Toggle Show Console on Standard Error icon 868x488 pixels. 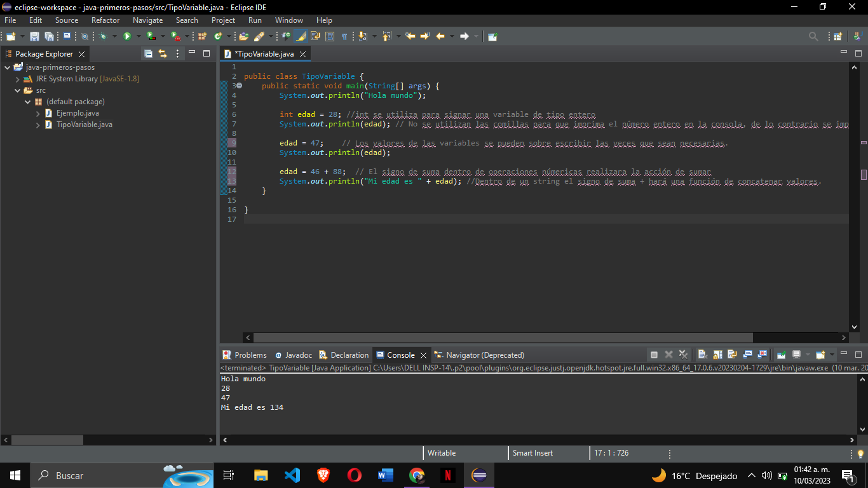tap(763, 355)
